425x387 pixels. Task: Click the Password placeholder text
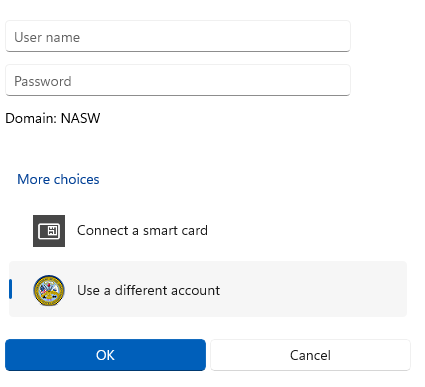[43, 81]
